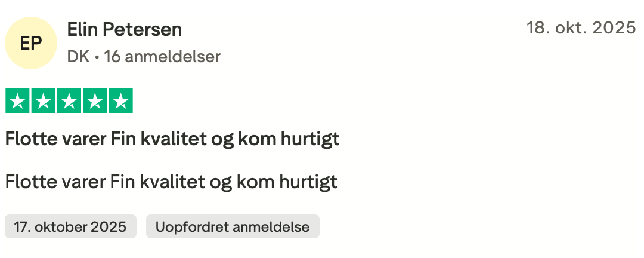644x258 pixels.
Task: Click the second green rating star
Action: point(44,101)
